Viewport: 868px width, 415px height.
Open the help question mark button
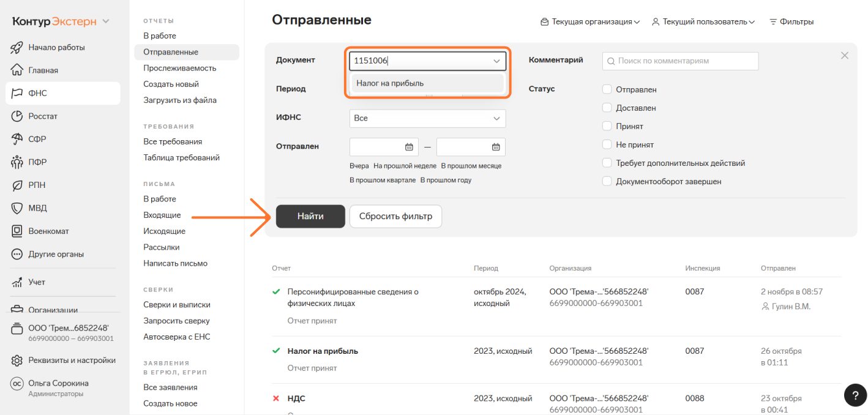point(855,395)
